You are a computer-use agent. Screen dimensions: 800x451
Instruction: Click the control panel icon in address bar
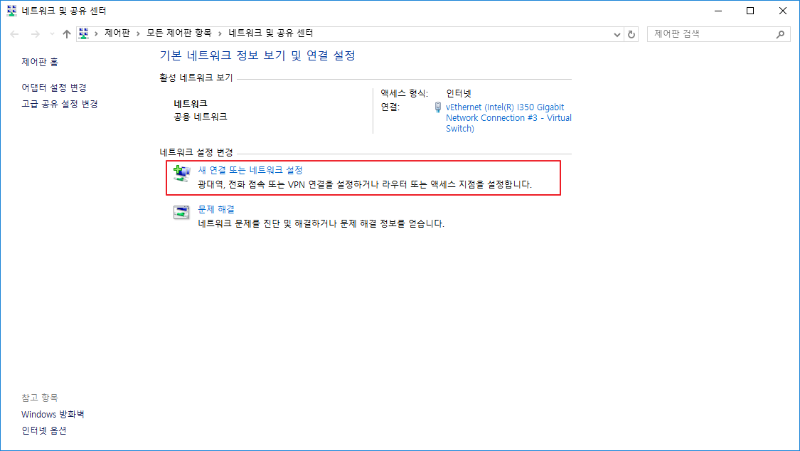[83, 34]
